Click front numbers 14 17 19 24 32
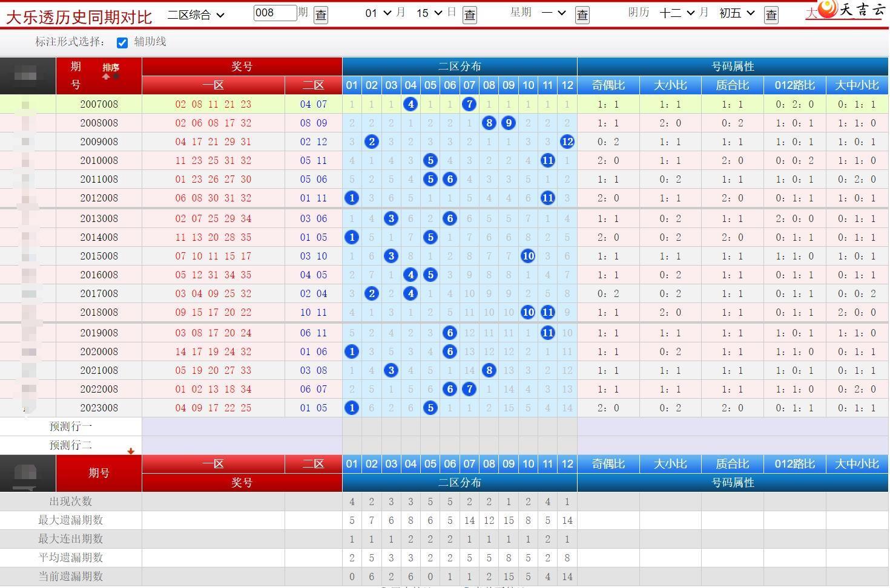The image size is (890, 588). click(213, 351)
